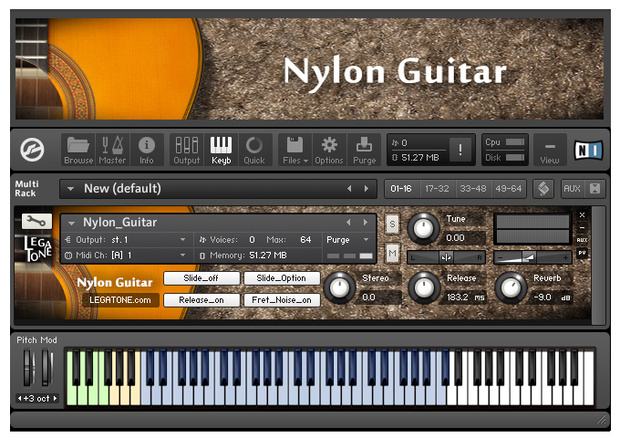The image size is (620, 438).
Task: Open instrument edit mode wrench icon
Action: (x=37, y=221)
